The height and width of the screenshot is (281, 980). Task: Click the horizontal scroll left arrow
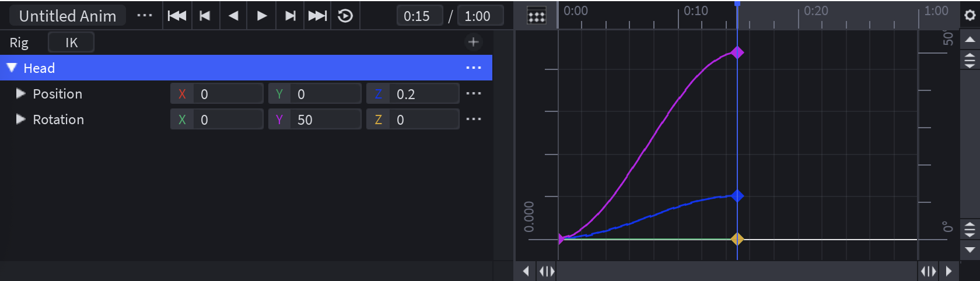(526, 271)
